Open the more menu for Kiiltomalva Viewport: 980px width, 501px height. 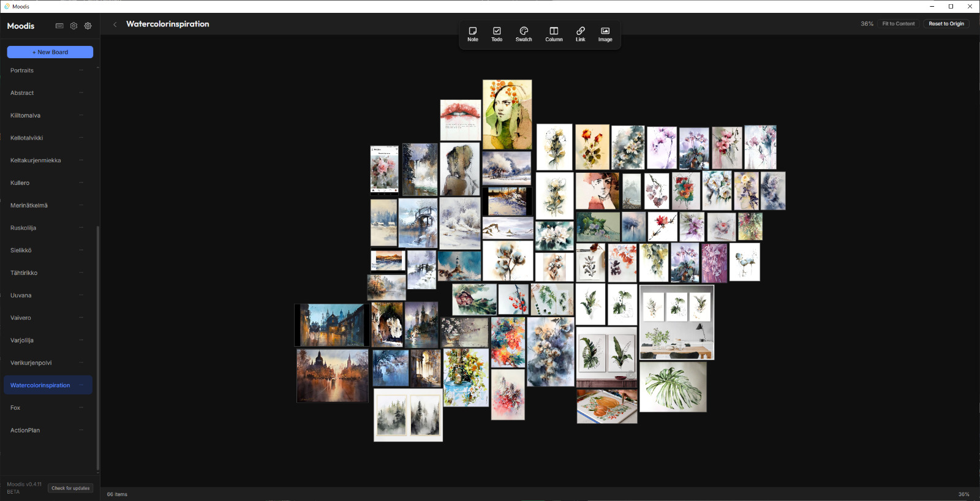point(81,116)
